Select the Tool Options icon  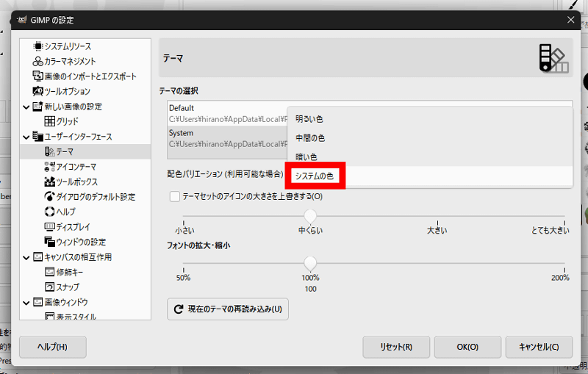38,92
